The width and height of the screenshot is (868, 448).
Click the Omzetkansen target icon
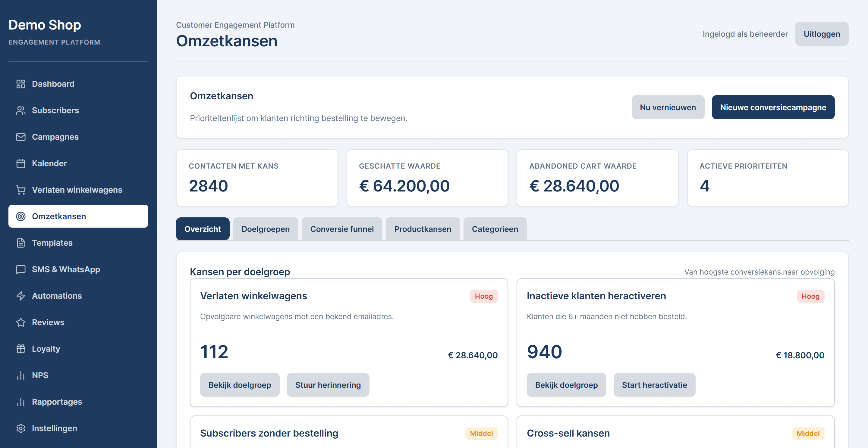pos(20,216)
